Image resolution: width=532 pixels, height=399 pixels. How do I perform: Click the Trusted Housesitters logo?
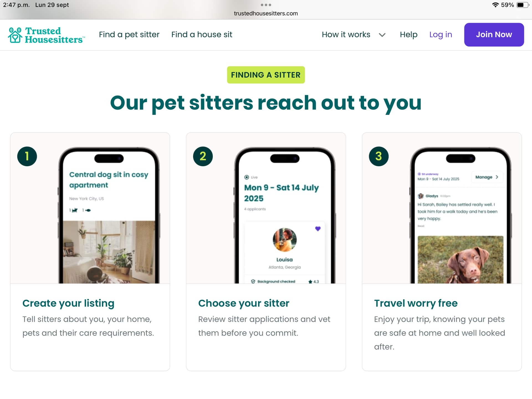click(x=46, y=35)
